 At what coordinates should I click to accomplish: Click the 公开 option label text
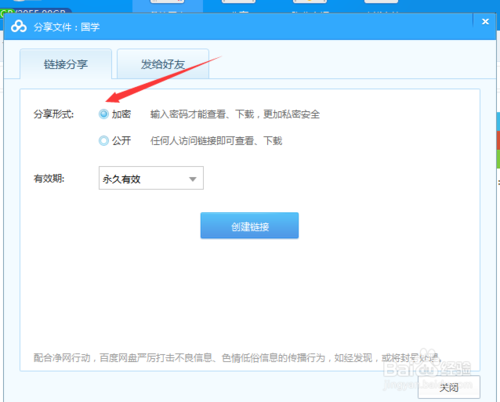121,141
